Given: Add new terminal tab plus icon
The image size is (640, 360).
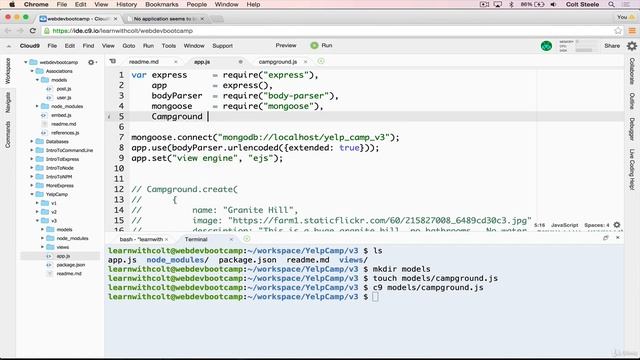Looking at the screenshot, I should point(247,239).
